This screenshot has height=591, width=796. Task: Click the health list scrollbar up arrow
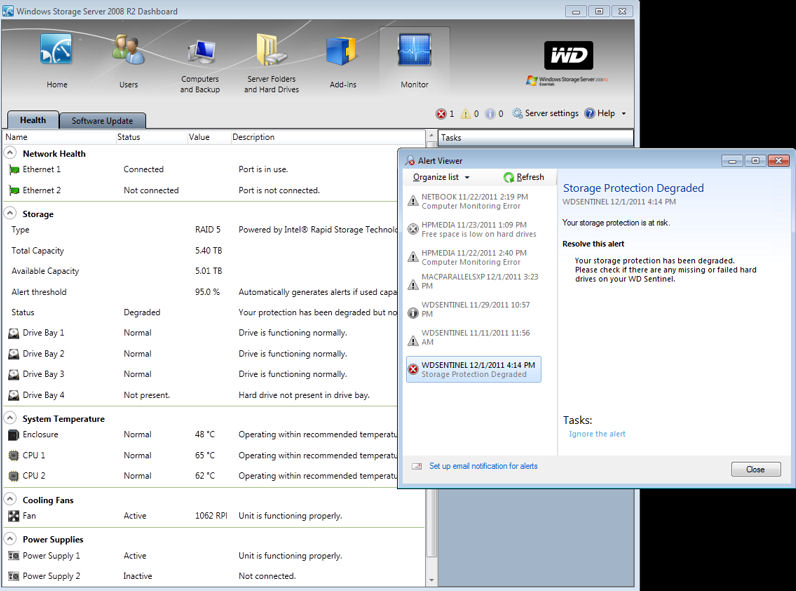(x=432, y=136)
